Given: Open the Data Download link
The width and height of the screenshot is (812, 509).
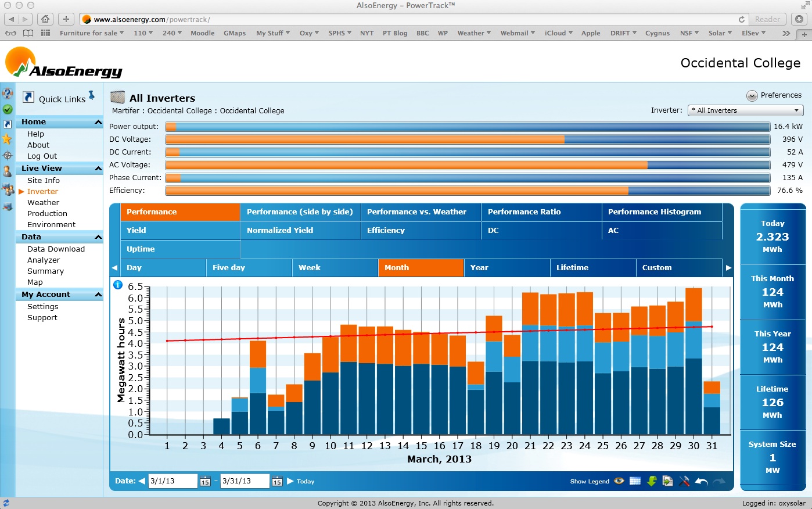Looking at the screenshot, I should click(56, 249).
